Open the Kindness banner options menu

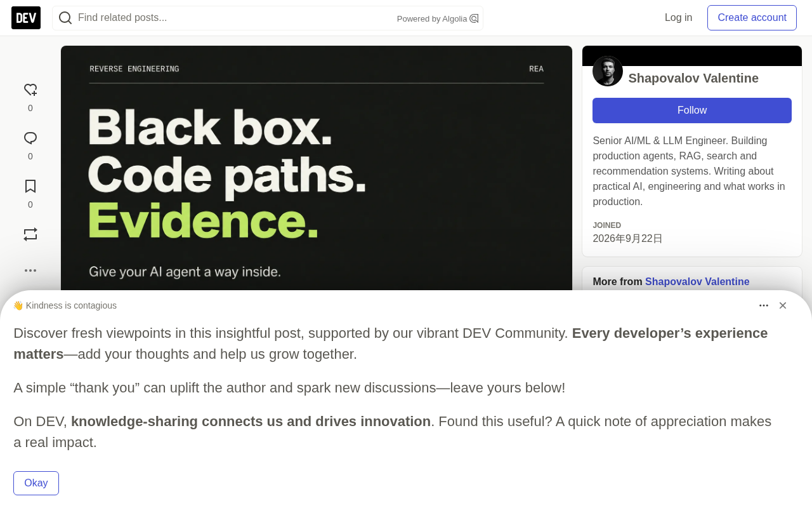pos(764,305)
